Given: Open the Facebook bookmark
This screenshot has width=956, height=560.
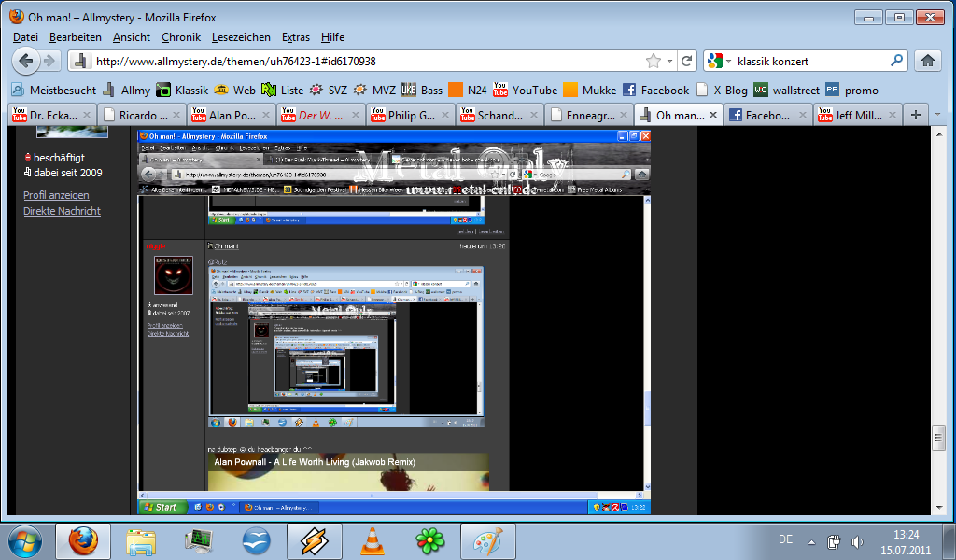Looking at the screenshot, I should (655, 91).
